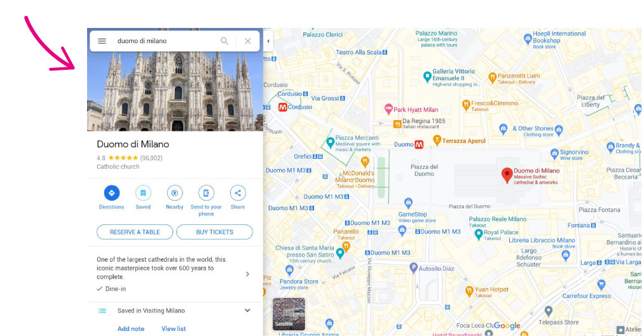Click the Catholic church category text
The image size is (644, 336).
[x=118, y=166]
